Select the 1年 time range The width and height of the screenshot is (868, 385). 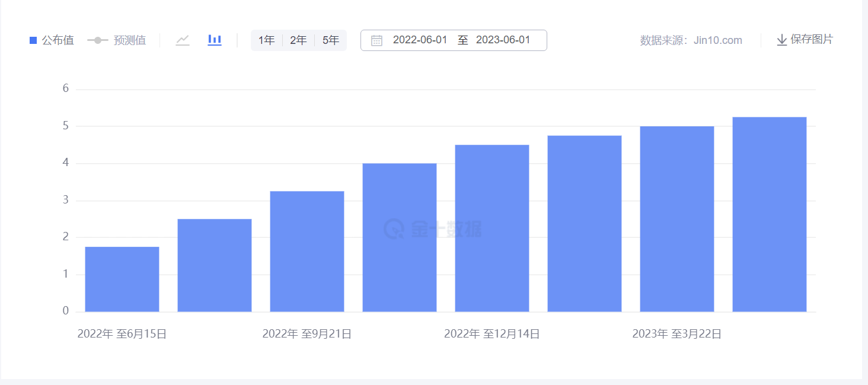[266, 40]
